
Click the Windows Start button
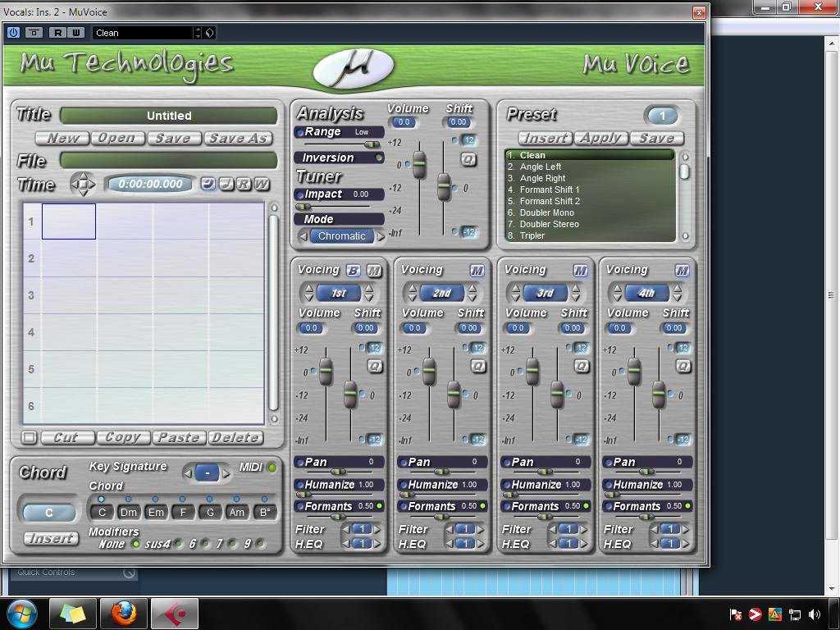pos(21,614)
